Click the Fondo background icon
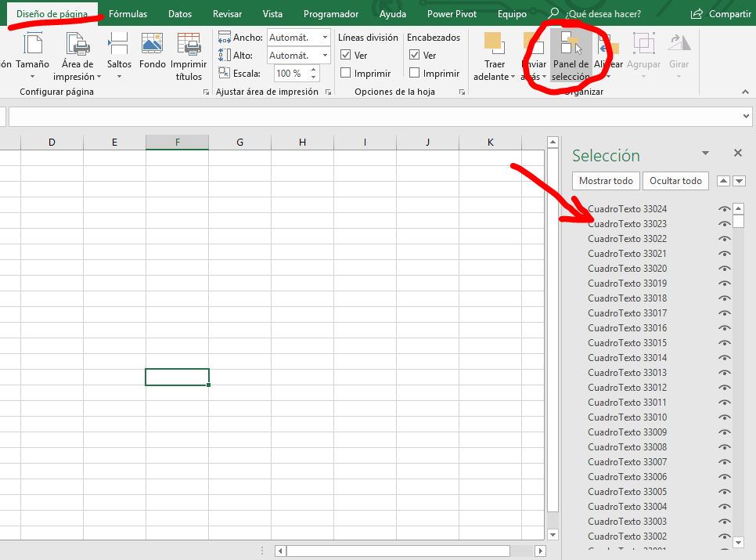This screenshot has height=560, width=756. pyautogui.click(x=153, y=45)
